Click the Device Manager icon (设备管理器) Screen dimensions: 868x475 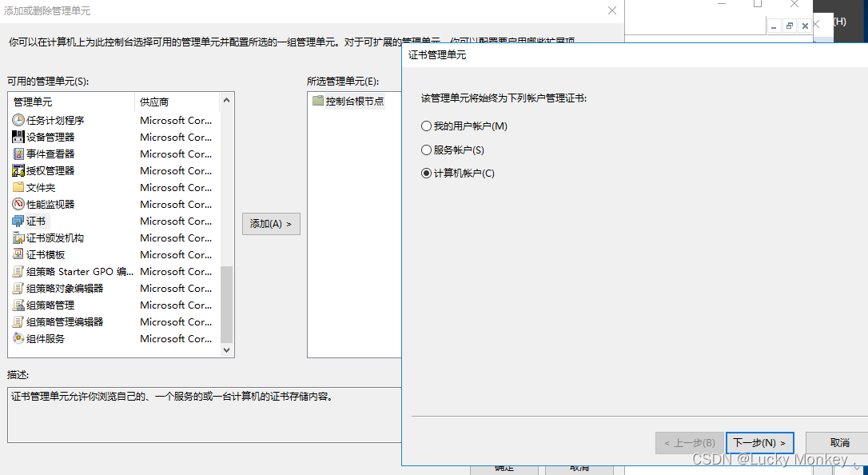click(x=18, y=137)
